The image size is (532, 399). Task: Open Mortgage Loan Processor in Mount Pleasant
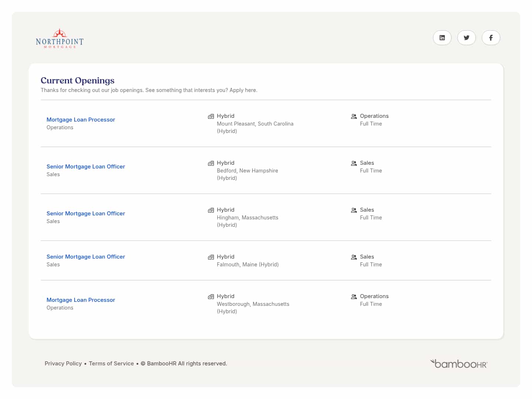tap(81, 120)
